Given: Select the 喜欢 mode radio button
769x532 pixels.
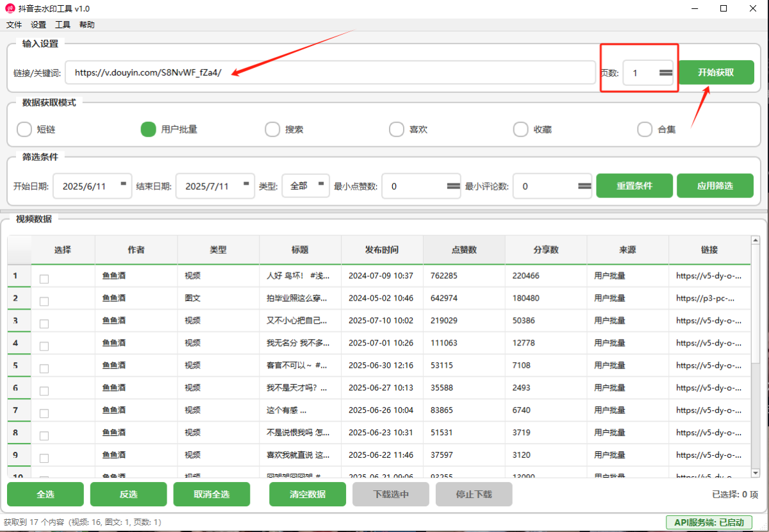Looking at the screenshot, I should (x=397, y=129).
